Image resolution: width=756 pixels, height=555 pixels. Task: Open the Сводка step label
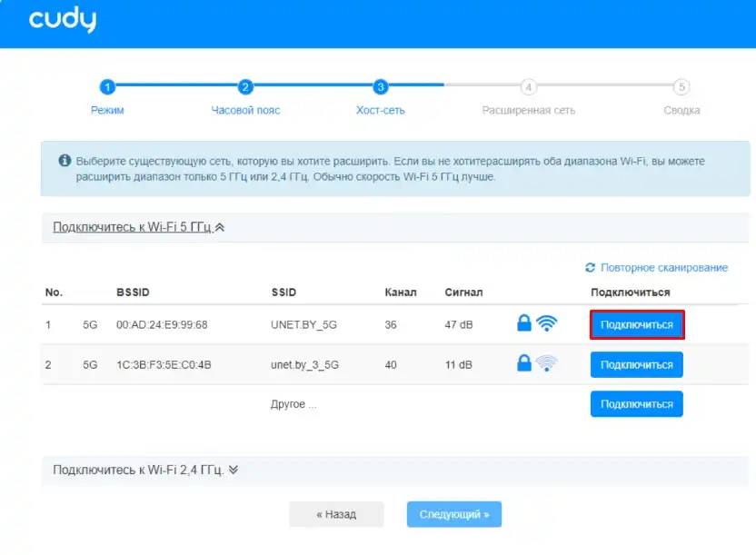681,110
